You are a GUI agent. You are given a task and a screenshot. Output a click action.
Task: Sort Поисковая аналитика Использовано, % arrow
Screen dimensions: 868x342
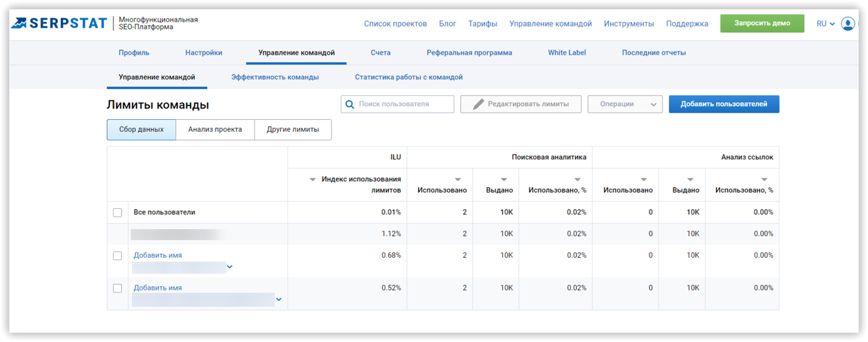tap(577, 179)
